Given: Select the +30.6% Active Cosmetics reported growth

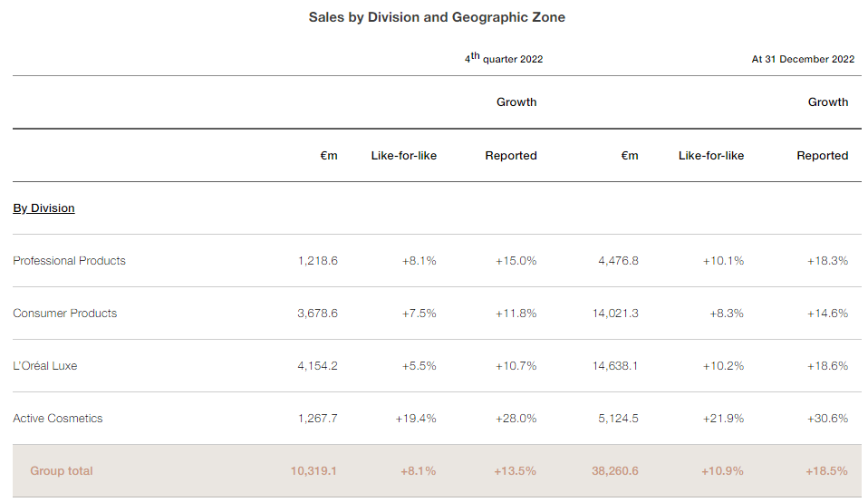Looking at the screenshot, I should pos(827,419).
